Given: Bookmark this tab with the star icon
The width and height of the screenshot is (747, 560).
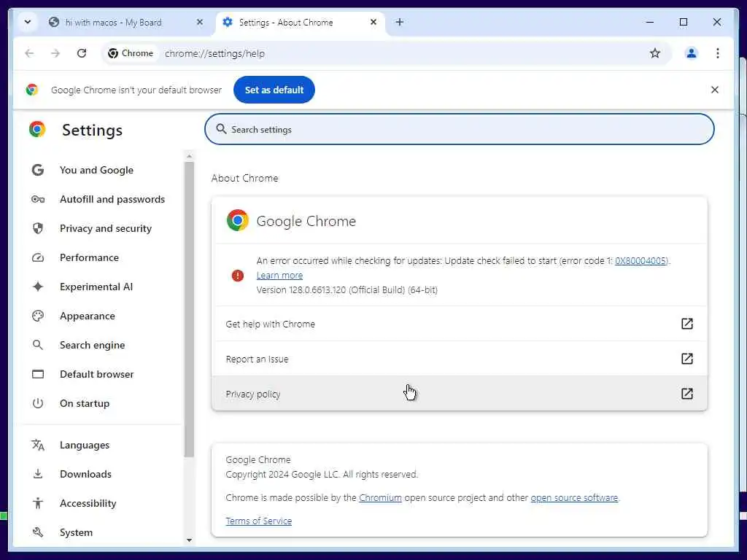Looking at the screenshot, I should click(655, 53).
